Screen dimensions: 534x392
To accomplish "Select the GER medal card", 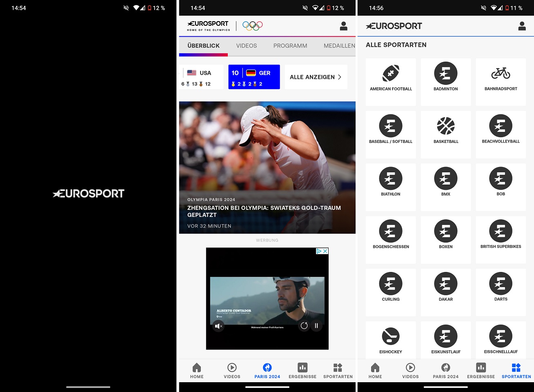I will 254,77.
